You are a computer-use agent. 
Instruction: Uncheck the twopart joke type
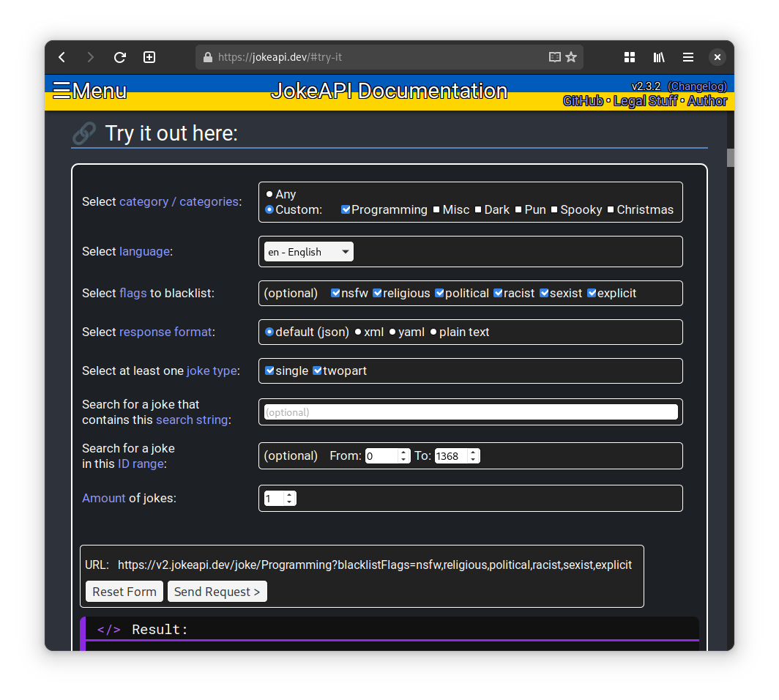[x=317, y=371]
